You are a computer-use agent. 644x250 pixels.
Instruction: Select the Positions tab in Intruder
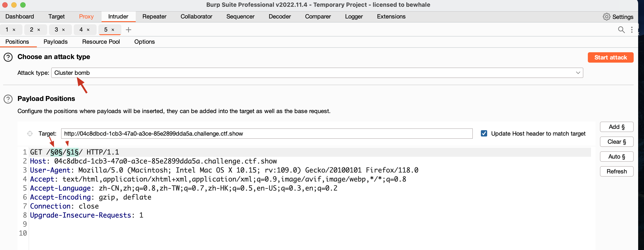17,41
